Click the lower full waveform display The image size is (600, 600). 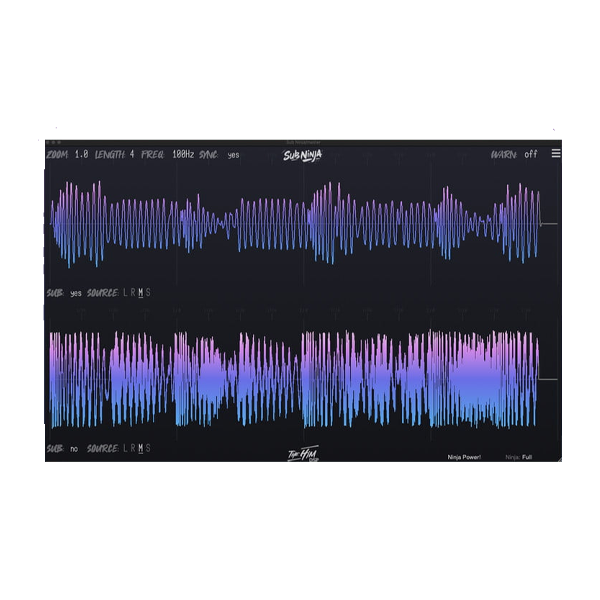point(303,379)
